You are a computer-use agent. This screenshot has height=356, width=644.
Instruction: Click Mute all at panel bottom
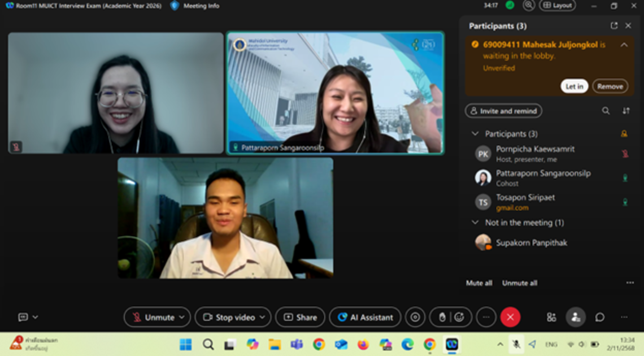[x=478, y=283]
